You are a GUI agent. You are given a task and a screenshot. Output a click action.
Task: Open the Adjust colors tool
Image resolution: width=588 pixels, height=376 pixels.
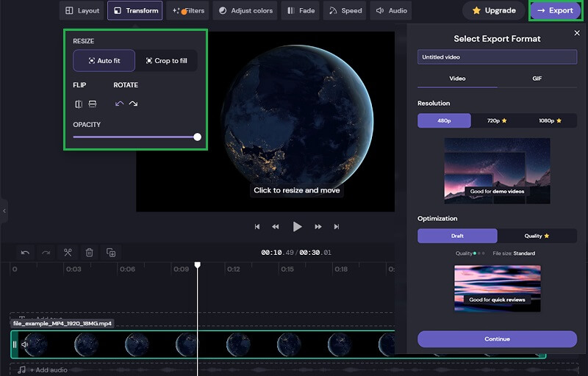coord(245,10)
